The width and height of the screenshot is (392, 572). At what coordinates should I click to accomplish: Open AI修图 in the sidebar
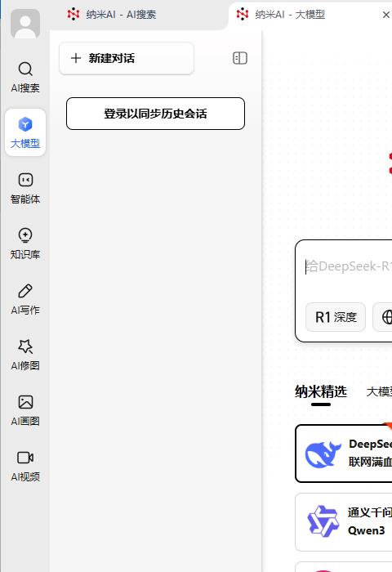(25, 355)
